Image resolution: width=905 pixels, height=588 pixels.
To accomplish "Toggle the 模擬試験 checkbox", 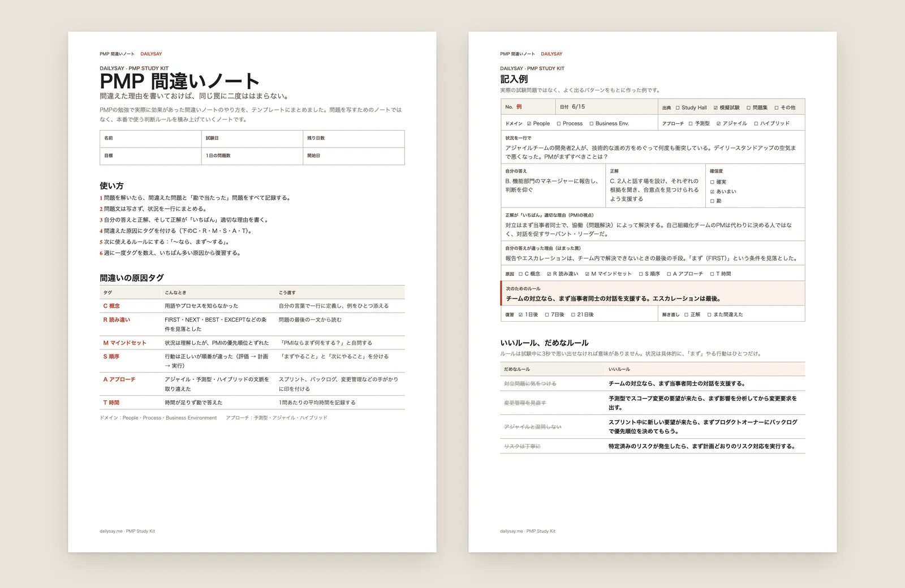I will (x=716, y=107).
